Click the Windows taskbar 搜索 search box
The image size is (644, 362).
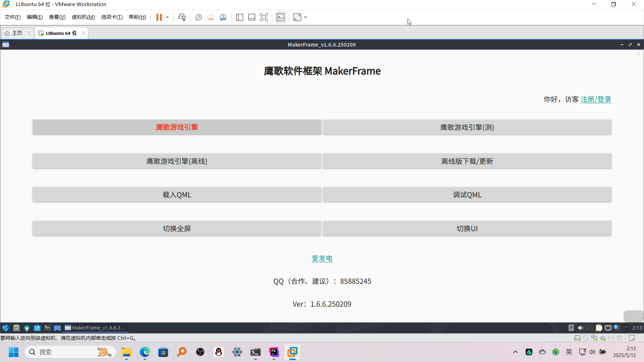point(70,352)
